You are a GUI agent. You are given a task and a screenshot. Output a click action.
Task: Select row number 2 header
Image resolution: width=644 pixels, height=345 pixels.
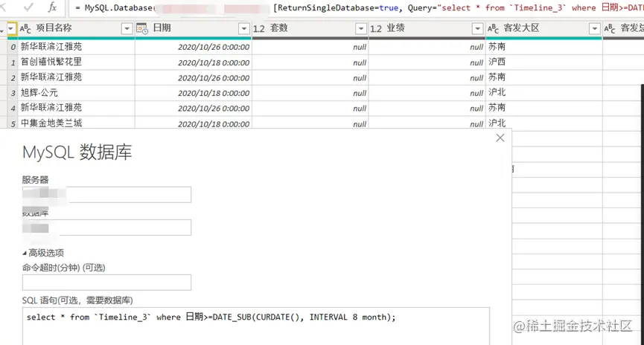pos(13,78)
